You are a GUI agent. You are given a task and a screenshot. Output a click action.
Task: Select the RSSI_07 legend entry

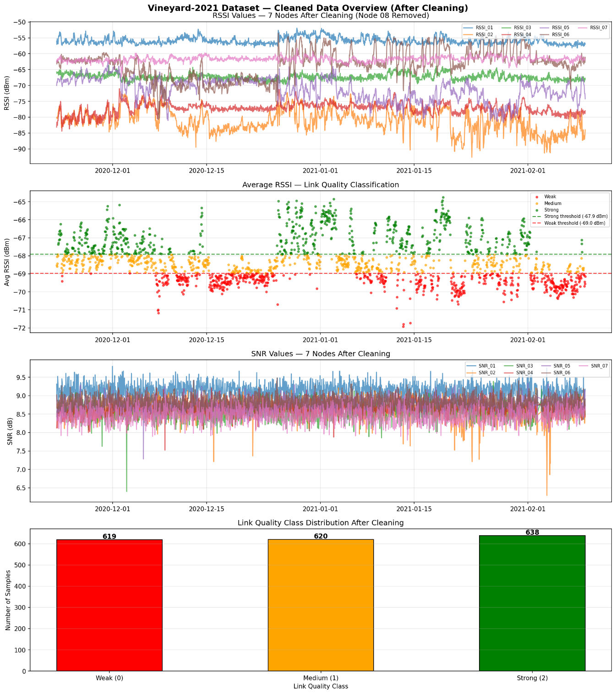click(593, 28)
